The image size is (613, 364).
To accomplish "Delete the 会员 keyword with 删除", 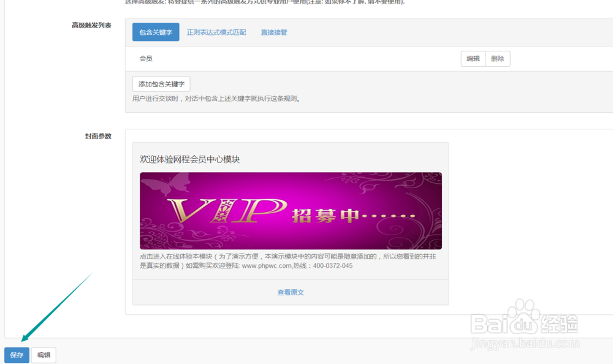I will 498,58.
